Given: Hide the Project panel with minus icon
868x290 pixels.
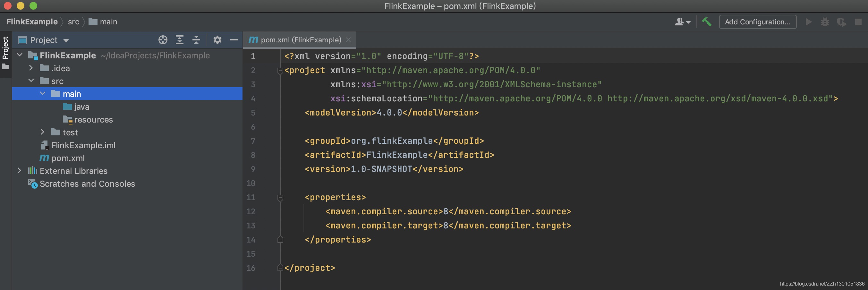Looking at the screenshot, I should click(234, 40).
